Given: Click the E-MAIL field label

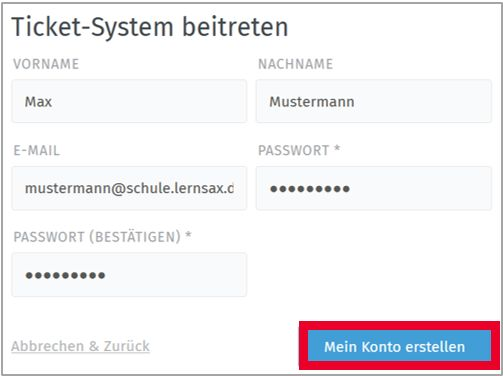Looking at the screenshot, I should (37, 150).
